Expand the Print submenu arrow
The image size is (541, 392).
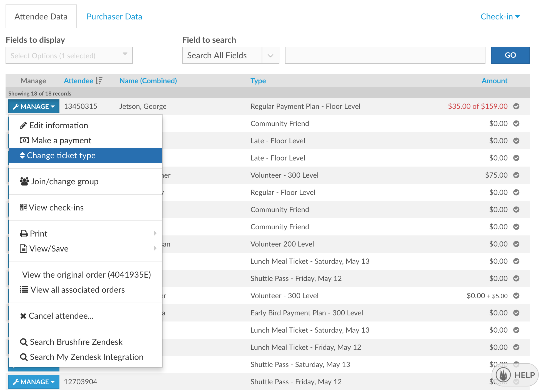coord(155,233)
